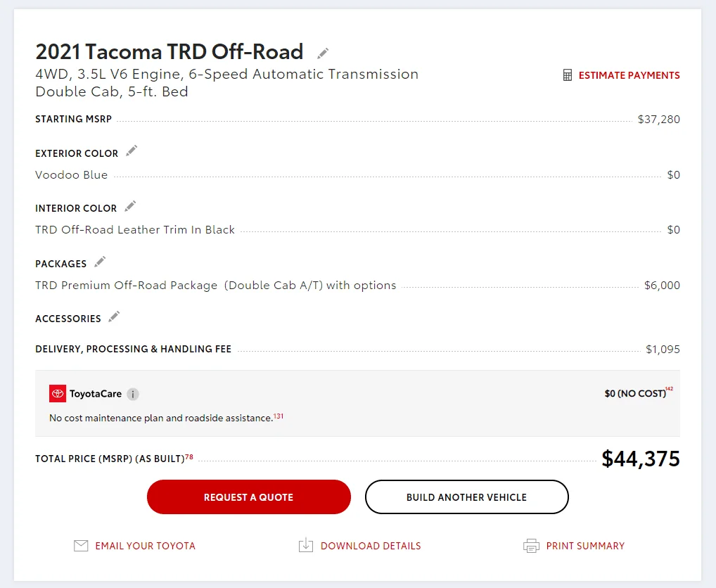Click the envelope email icon
The height and width of the screenshot is (588, 716).
81,546
